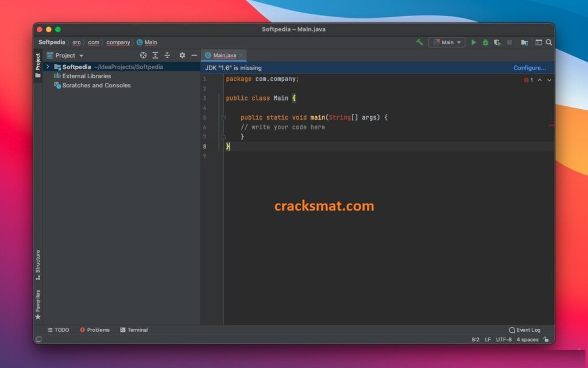Open the UTF-8 encoding selector

(x=504, y=339)
